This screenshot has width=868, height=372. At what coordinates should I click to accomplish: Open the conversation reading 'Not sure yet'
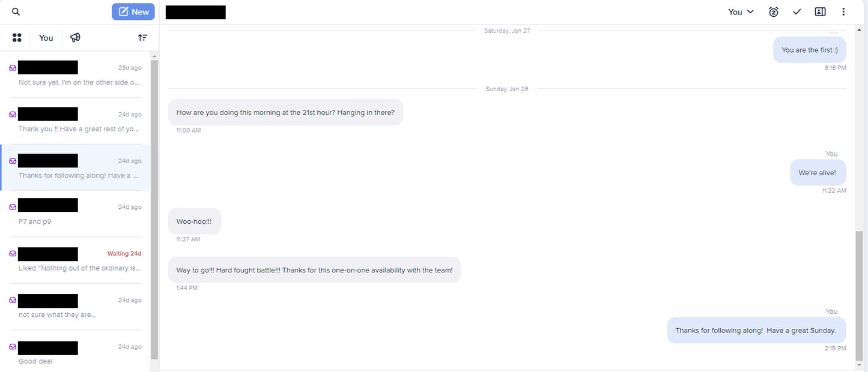click(78, 82)
